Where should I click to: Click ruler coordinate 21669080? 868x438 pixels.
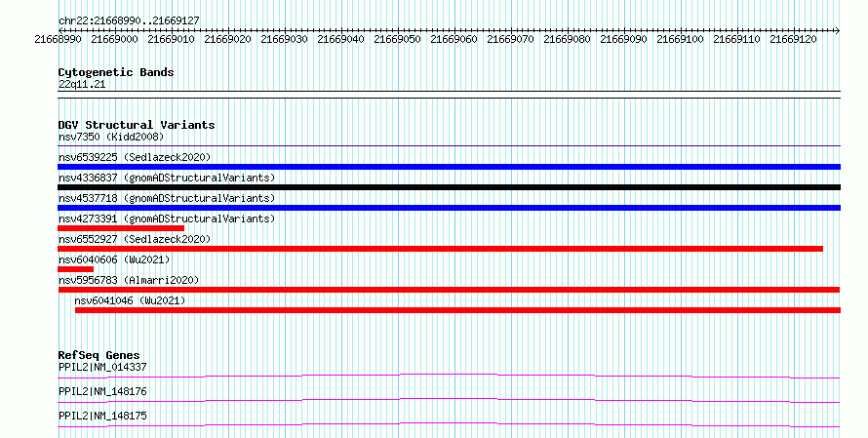point(567,39)
